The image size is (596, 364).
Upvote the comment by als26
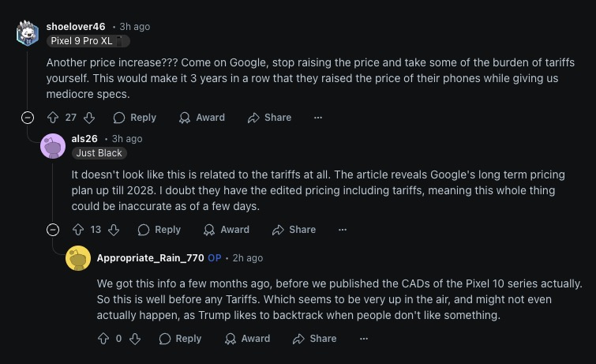point(77,230)
